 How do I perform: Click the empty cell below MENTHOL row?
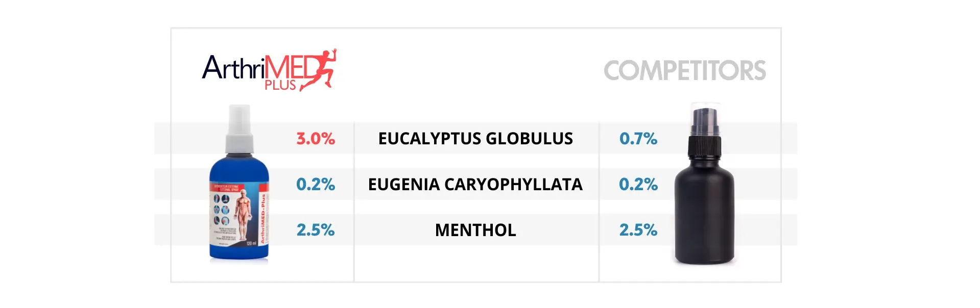[476, 263]
